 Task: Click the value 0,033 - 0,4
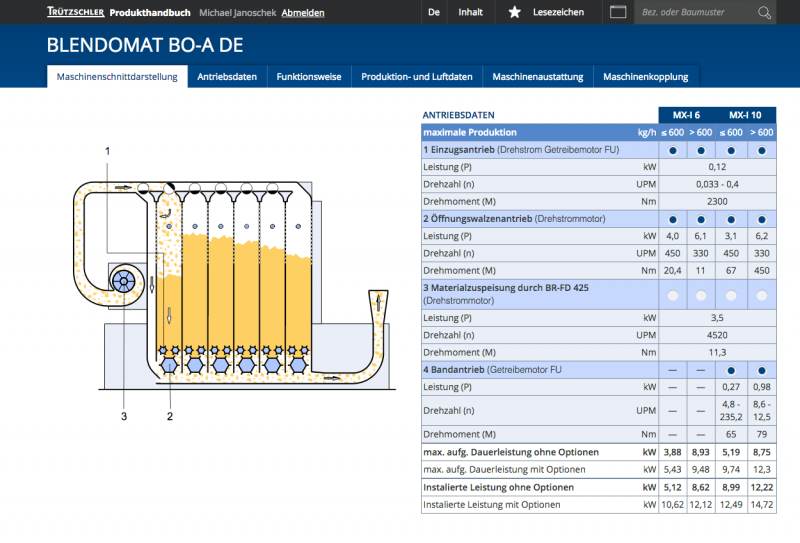(x=717, y=184)
